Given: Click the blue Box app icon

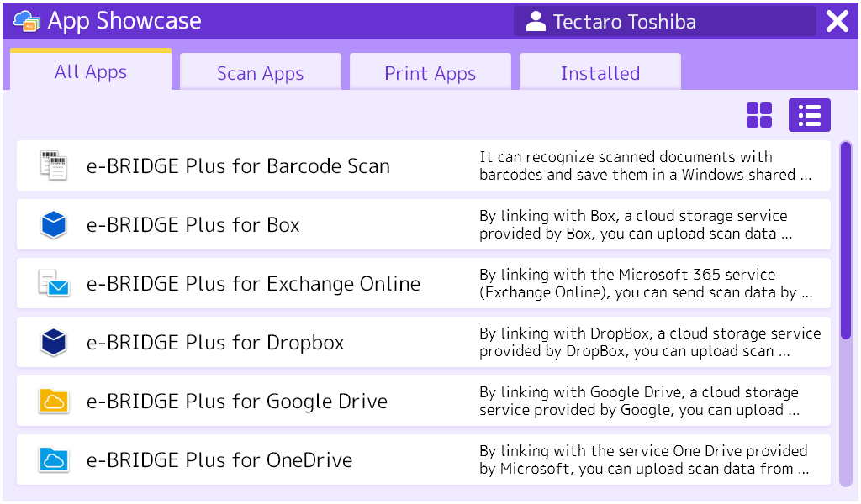Looking at the screenshot, I should pos(54,224).
